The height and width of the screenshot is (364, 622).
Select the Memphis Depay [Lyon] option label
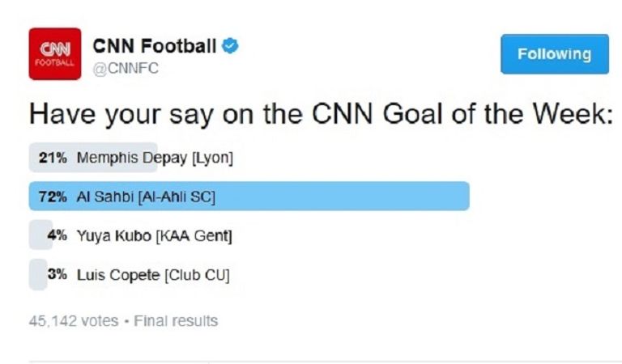coord(155,158)
